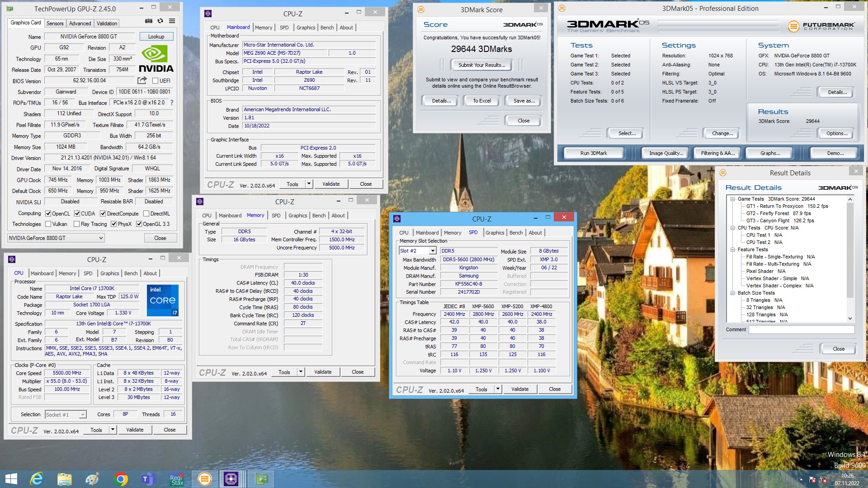The width and height of the screenshot is (868, 488).
Task: Click the Image Quality button
Action: (x=665, y=153)
